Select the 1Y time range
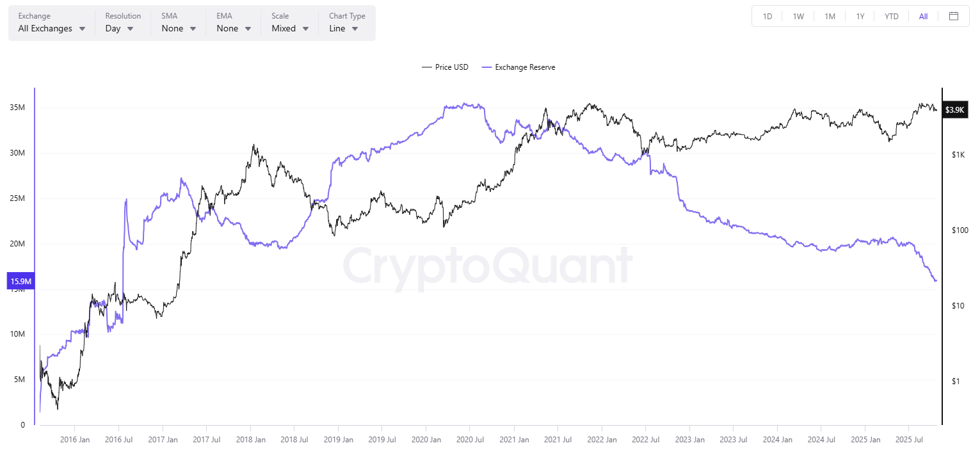This screenshot has width=980, height=450. coord(860,16)
